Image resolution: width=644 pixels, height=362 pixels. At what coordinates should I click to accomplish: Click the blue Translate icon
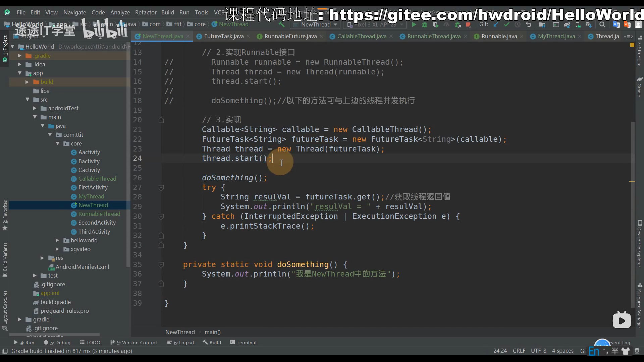point(616,24)
